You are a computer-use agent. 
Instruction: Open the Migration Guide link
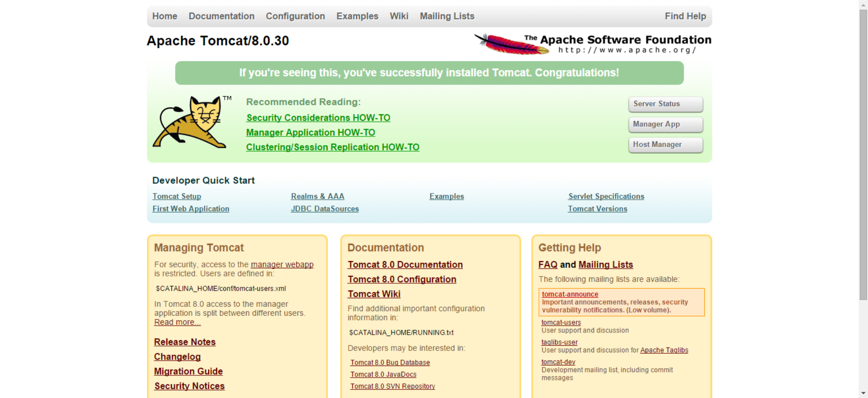pyautogui.click(x=189, y=371)
